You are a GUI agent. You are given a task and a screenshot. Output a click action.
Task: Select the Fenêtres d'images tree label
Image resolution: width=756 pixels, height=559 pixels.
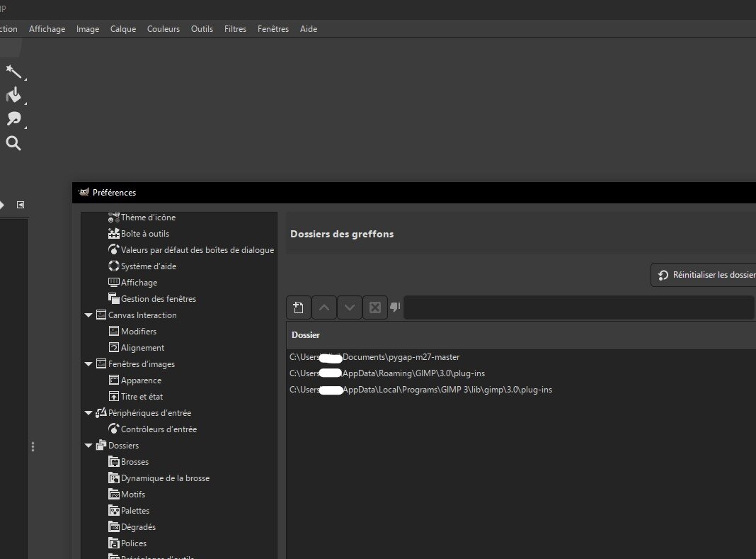tap(142, 364)
